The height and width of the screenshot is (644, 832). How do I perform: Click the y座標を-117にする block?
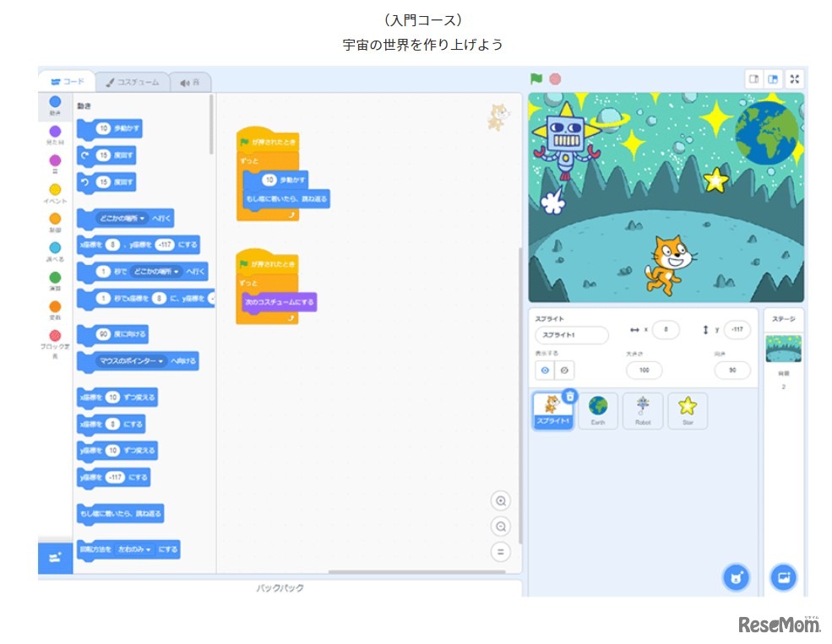pyautogui.click(x=113, y=477)
